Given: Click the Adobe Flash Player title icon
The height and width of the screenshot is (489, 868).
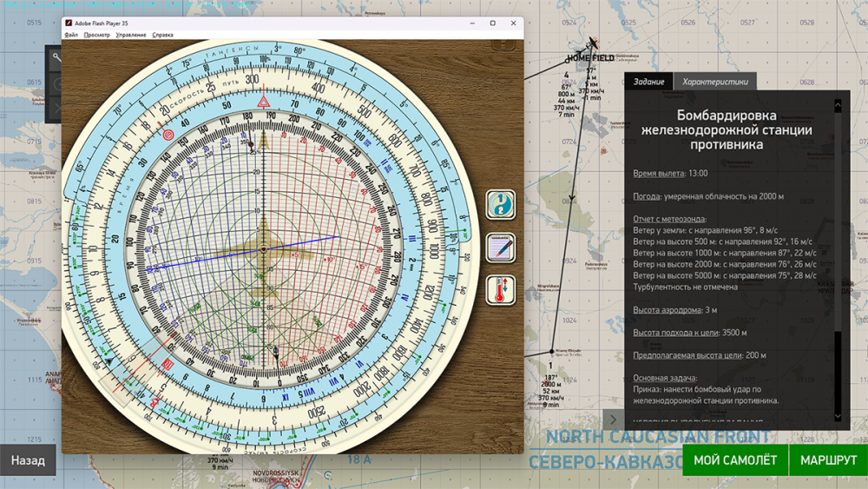Looking at the screenshot, I should click(x=69, y=23).
